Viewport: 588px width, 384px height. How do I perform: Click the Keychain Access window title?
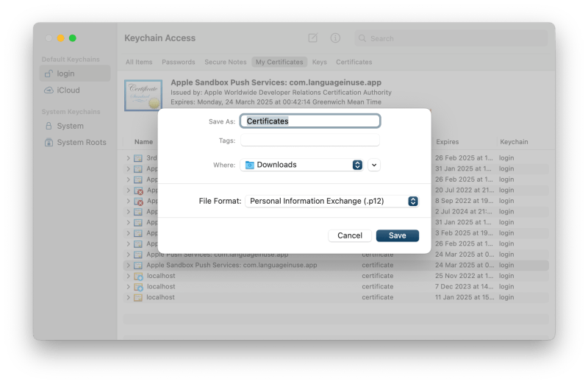159,38
